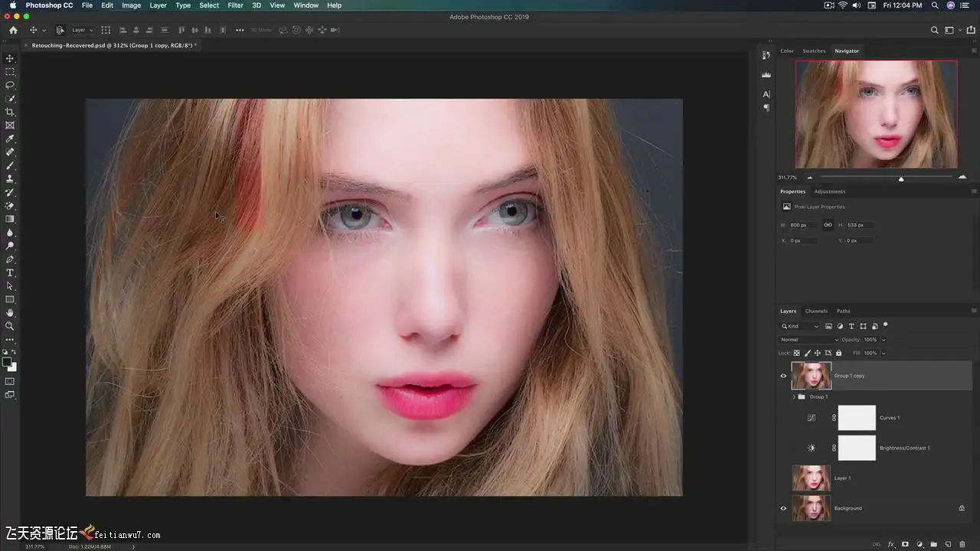This screenshot has width=980, height=551.
Task: Click the Delete layer trash icon
Action: pos(962,544)
